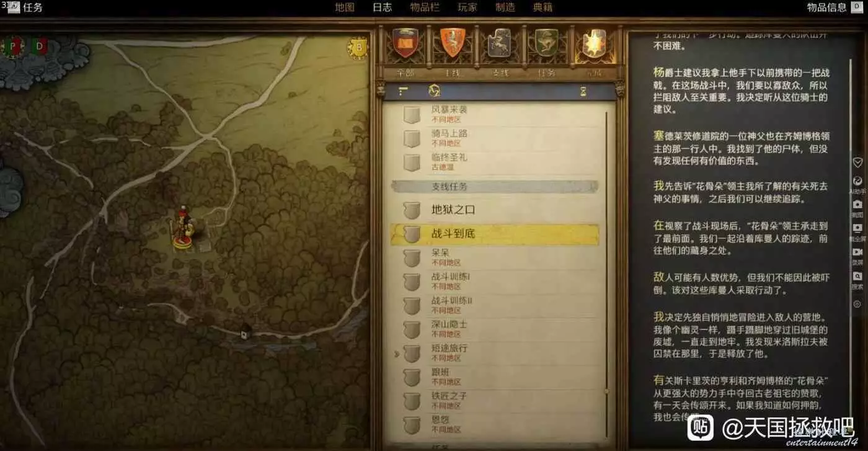This screenshot has width=868, height=451.
Task: Select the orange main quest shield
Action: click(452, 43)
